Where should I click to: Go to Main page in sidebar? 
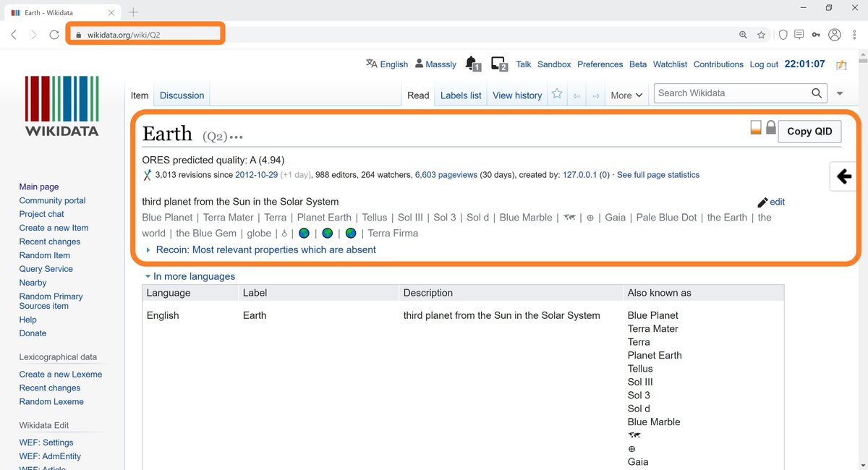click(x=39, y=187)
